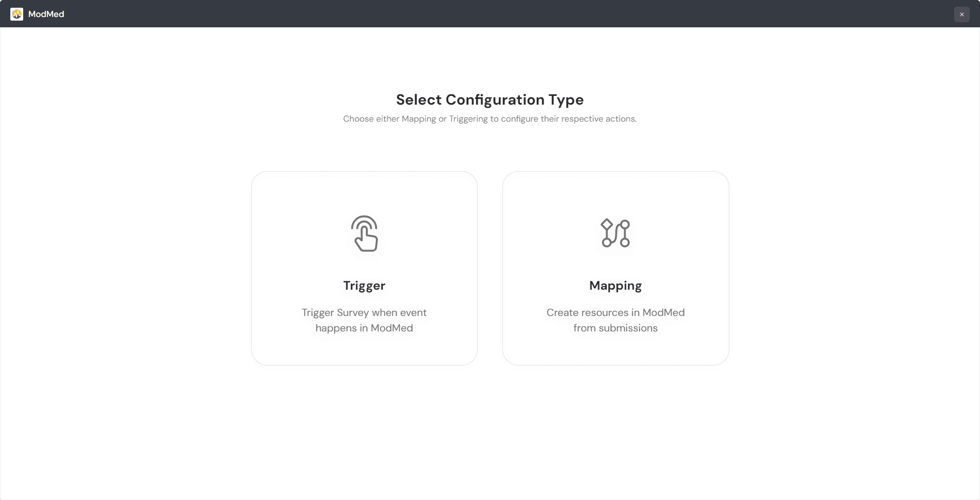Click the Trigger finger-tap icon

(365, 234)
